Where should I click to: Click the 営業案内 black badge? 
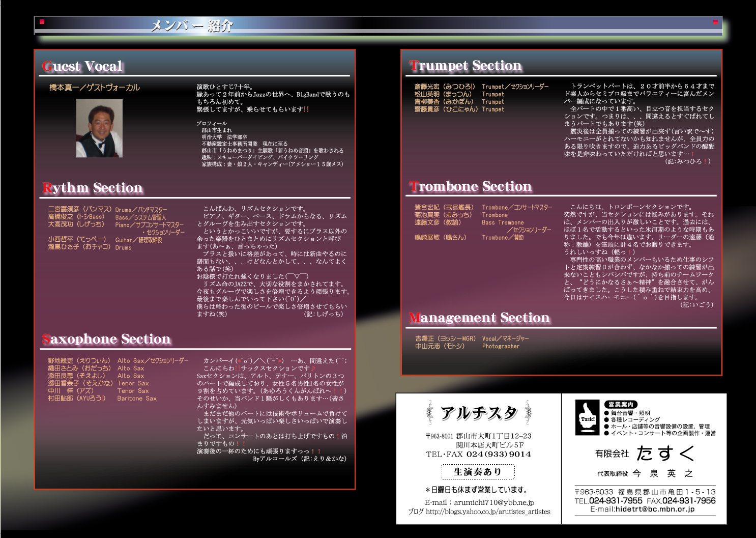[621, 404]
